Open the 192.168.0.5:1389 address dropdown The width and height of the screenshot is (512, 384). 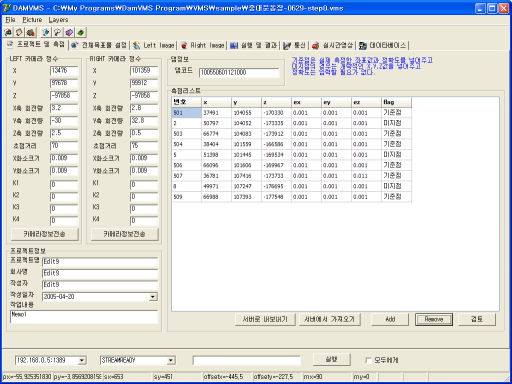[82, 360]
